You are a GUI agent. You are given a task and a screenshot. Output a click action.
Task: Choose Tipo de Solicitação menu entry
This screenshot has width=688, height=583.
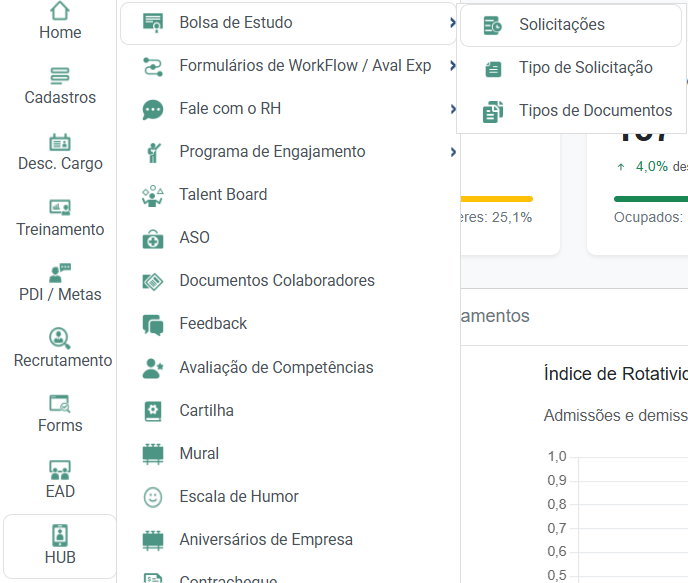click(585, 68)
